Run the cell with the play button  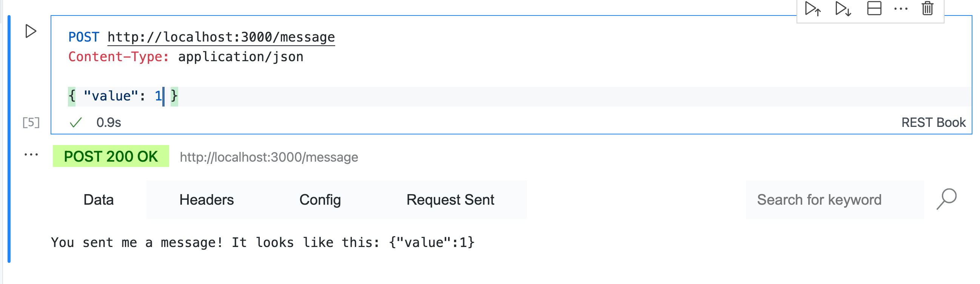click(31, 32)
